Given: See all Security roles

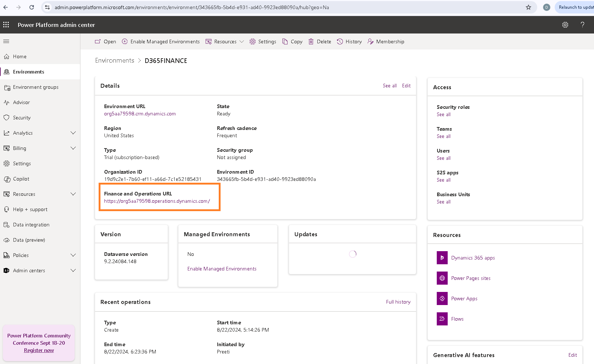Looking at the screenshot, I should pyautogui.click(x=444, y=114).
